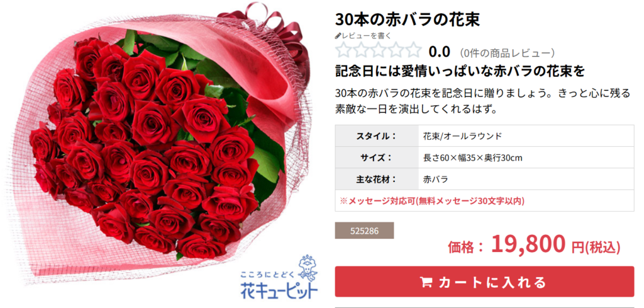Click the shopping cart icon in red button
The height and width of the screenshot is (308, 644).
point(426,283)
